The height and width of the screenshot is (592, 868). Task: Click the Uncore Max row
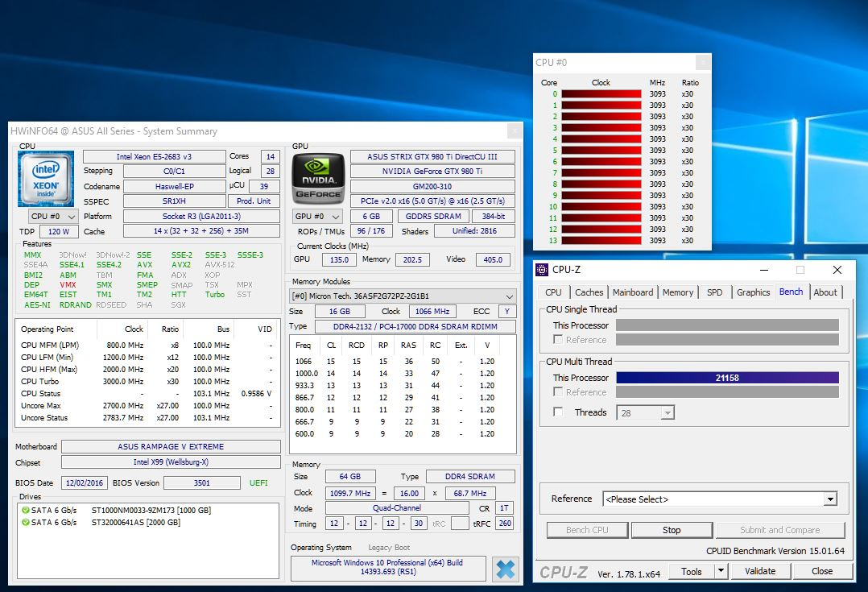(x=147, y=405)
